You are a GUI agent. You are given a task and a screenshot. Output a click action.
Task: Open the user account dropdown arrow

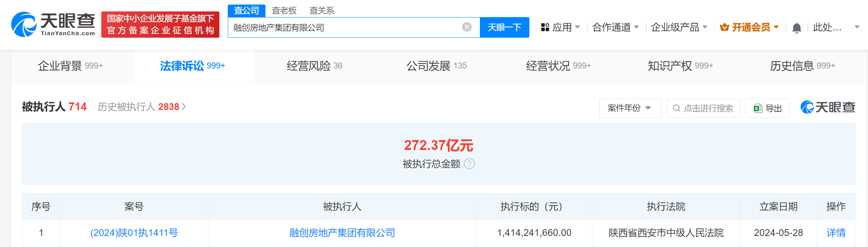click(x=857, y=27)
